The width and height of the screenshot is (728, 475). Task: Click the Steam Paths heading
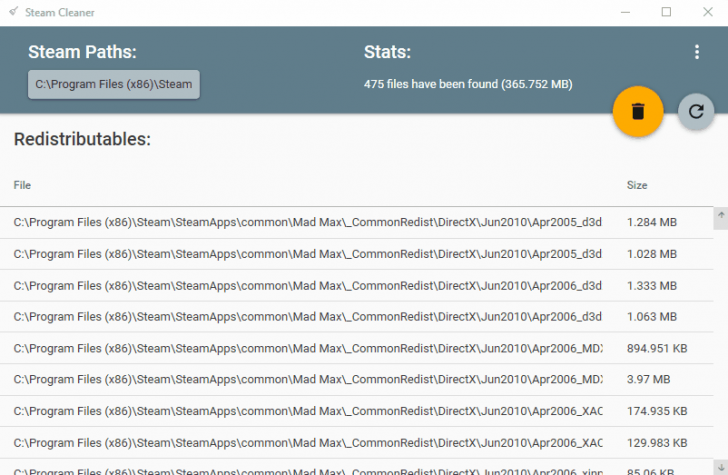click(x=83, y=52)
